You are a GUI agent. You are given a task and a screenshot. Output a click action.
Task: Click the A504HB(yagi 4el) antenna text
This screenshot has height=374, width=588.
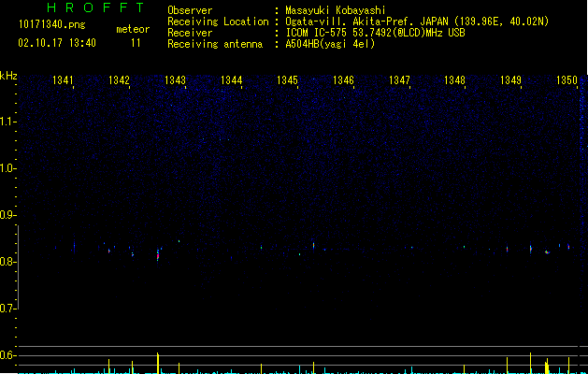coord(330,44)
